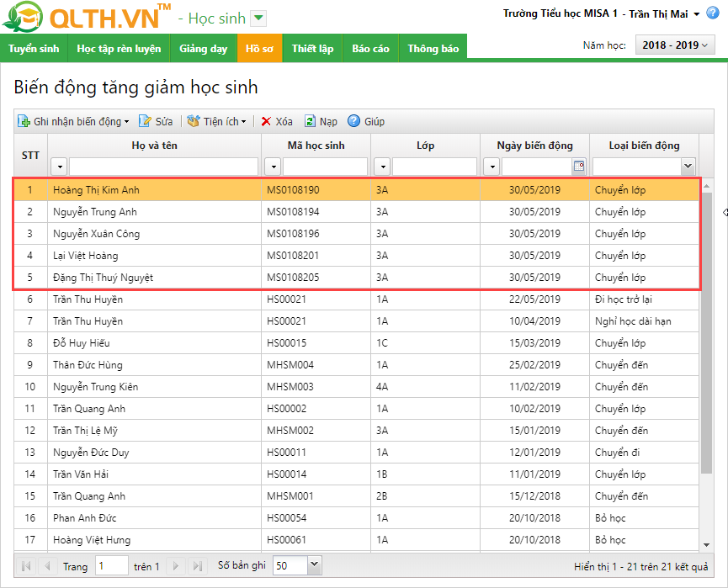Go to previous page in pager

point(47,566)
